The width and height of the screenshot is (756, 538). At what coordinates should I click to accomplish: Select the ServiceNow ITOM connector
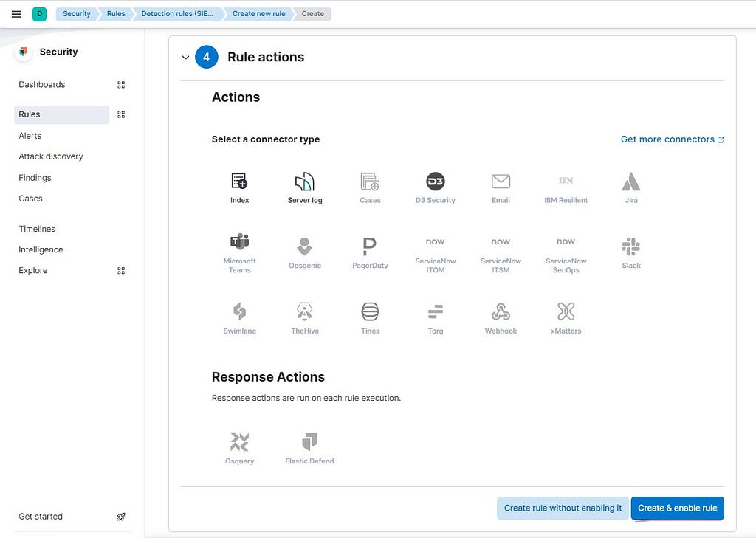(436, 254)
